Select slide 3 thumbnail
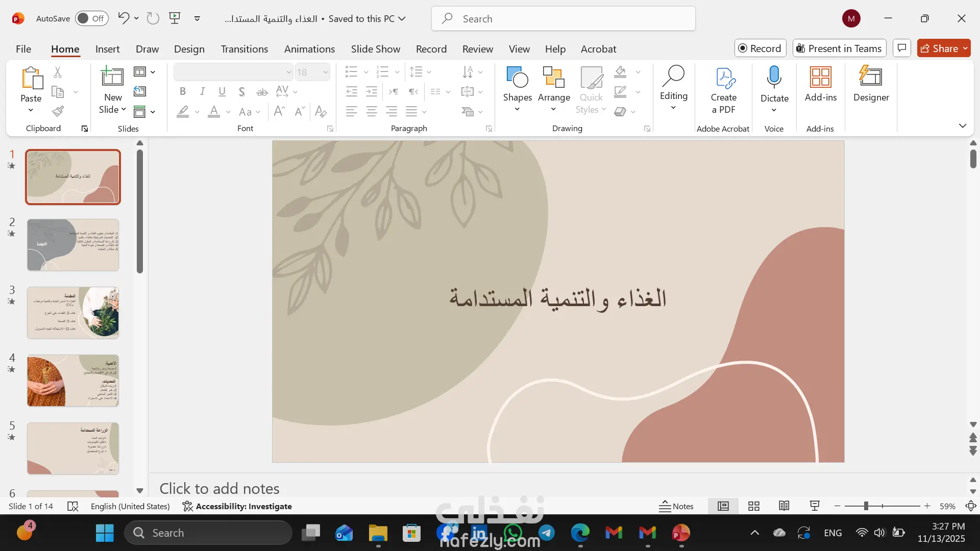This screenshot has width=980, height=551. click(x=73, y=313)
